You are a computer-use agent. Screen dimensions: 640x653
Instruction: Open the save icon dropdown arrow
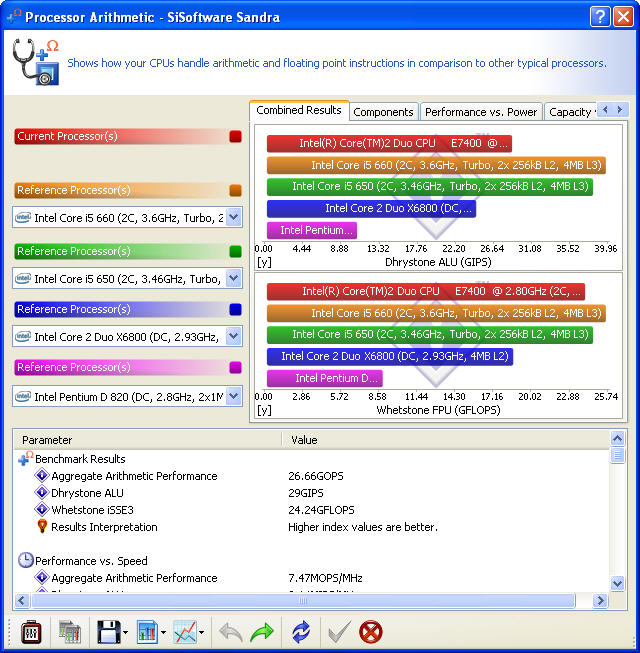click(125, 633)
